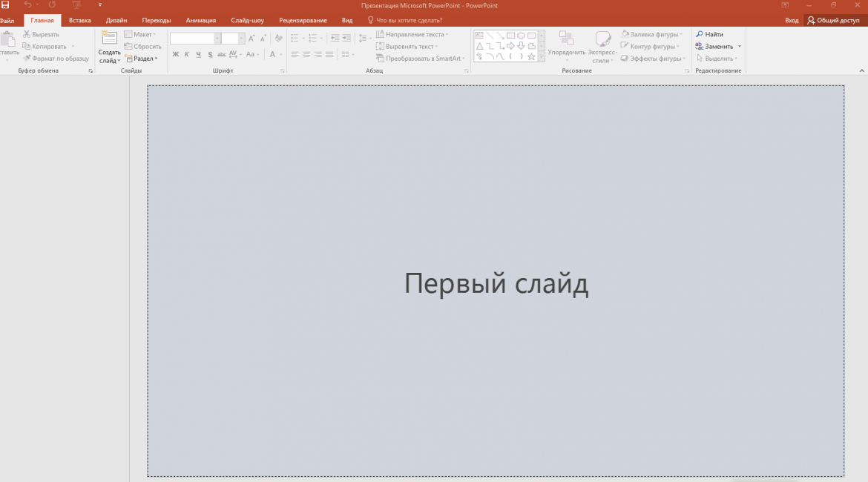This screenshot has width=868, height=482.
Task: Toggle numbered list
Action: 312,38
